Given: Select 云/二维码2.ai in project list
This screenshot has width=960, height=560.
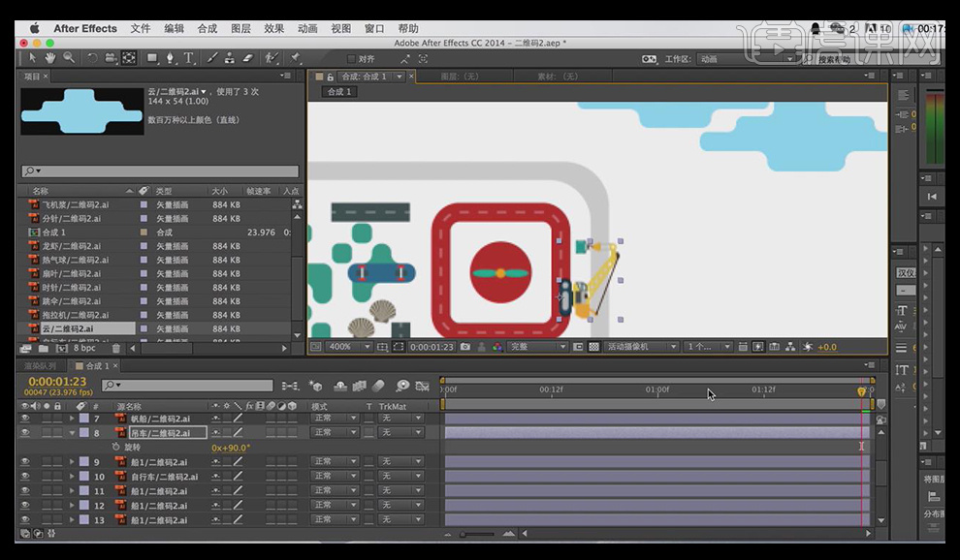Looking at the screenshot, I should (68, 328).
